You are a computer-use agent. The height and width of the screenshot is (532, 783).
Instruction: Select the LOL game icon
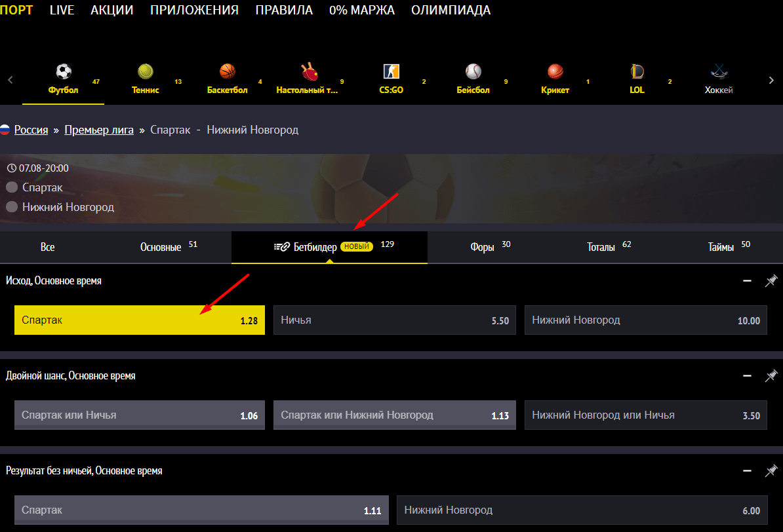tap(637, 71)
